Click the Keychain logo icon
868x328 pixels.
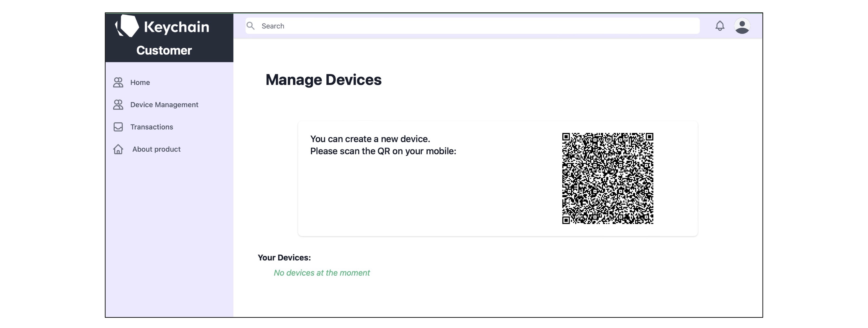(x=127, y=26)
